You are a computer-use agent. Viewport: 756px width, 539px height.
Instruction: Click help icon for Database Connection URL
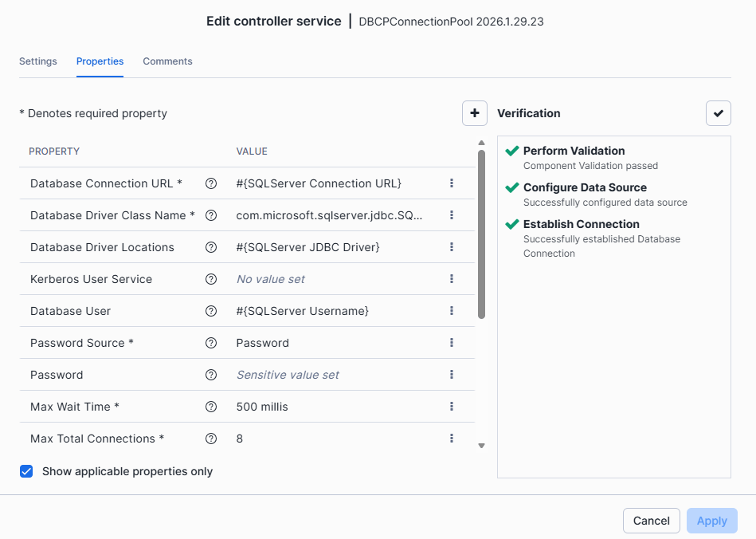click(211, 183)
